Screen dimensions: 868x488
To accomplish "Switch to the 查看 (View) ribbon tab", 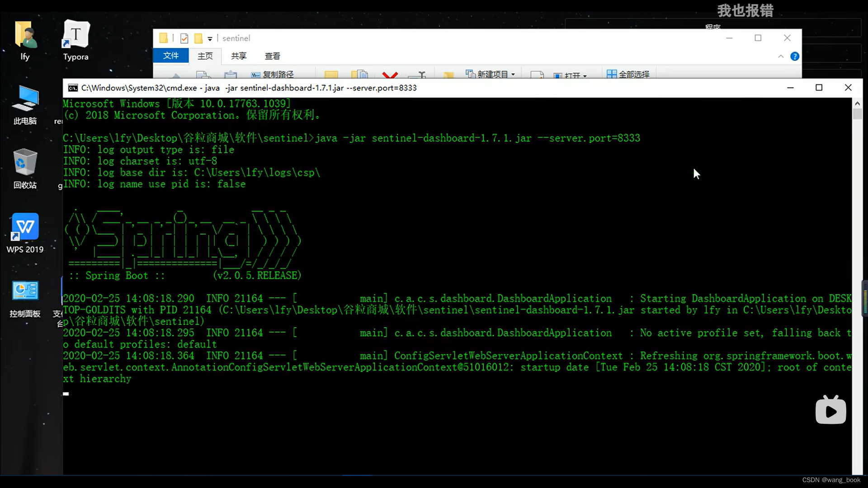I will [272, 56].
